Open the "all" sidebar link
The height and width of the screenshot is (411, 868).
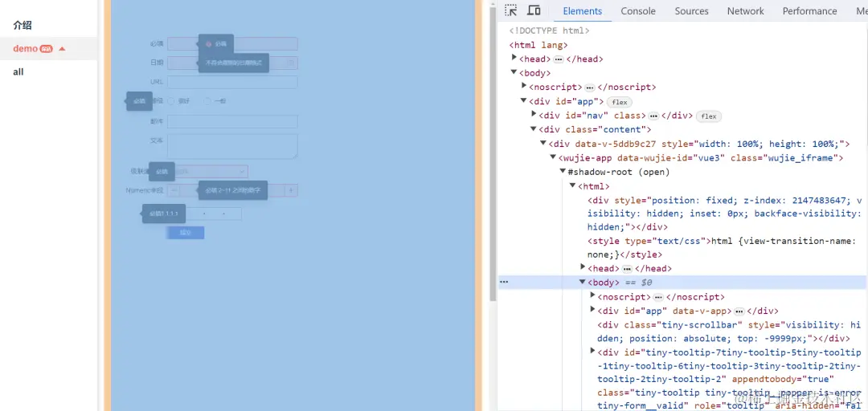pyautogui.click(x=18, y=71)
